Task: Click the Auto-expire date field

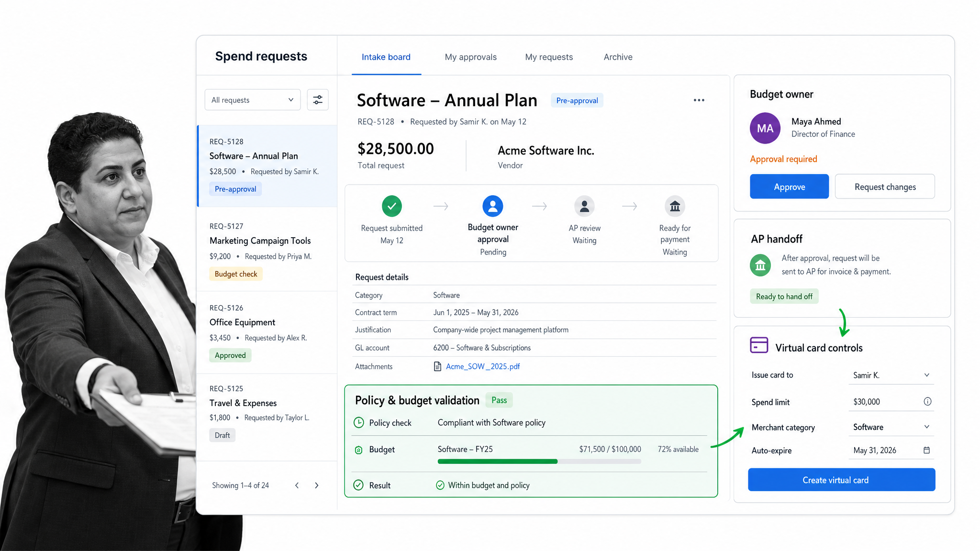Action: click(891, 451)
